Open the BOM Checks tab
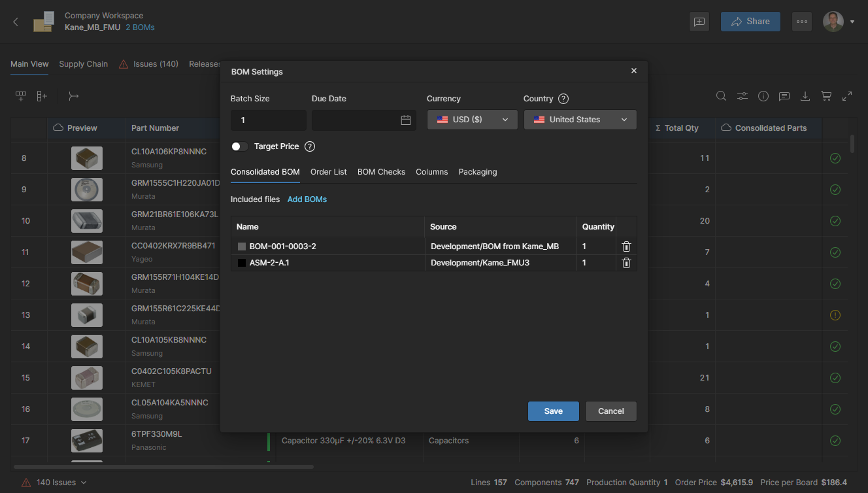The width and height of the screenshot is (868, 493). coord(381,172)
